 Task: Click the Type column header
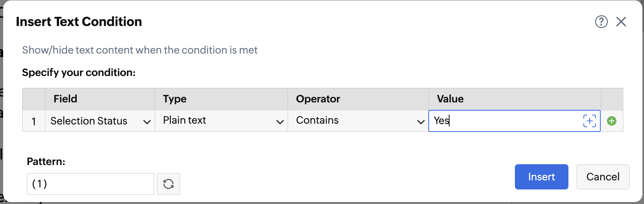(175, 99)
